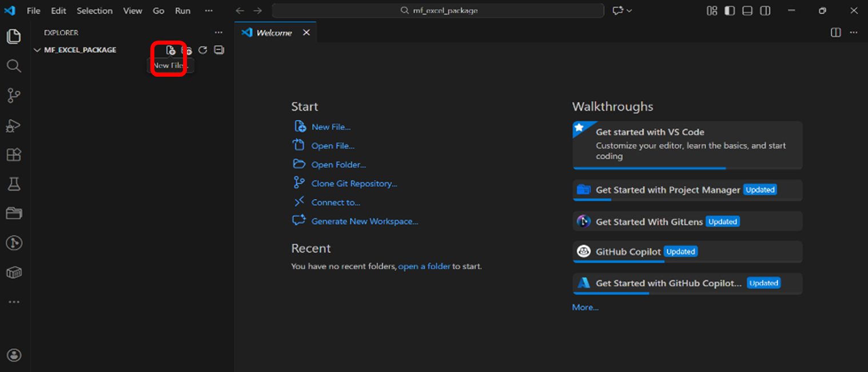Open the Explorer view in activity bar
This screenshot has width=868, height=372.
14,37
